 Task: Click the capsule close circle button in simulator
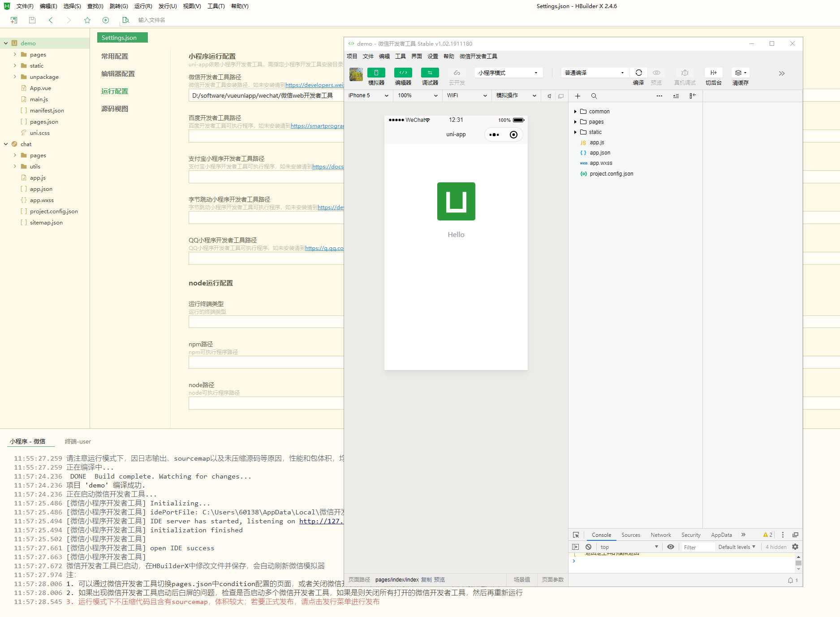click(514, 134)
